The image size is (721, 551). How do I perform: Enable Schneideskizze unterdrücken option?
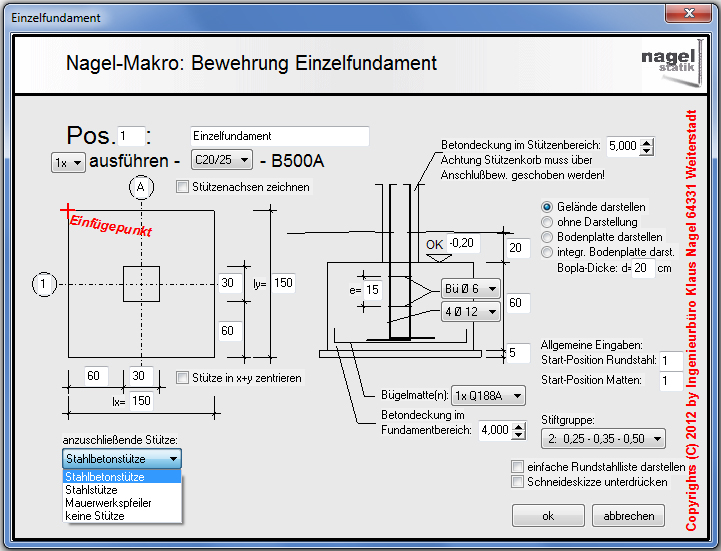point(517,481)
